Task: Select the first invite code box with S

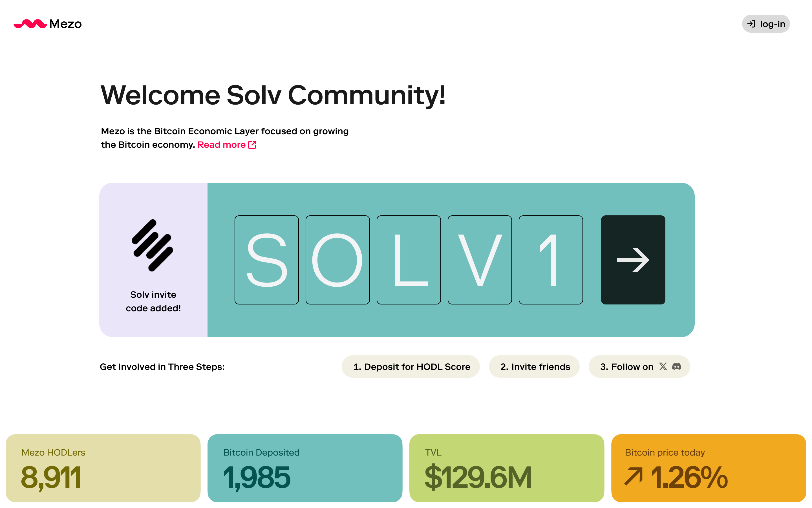Action: (267, 260)
